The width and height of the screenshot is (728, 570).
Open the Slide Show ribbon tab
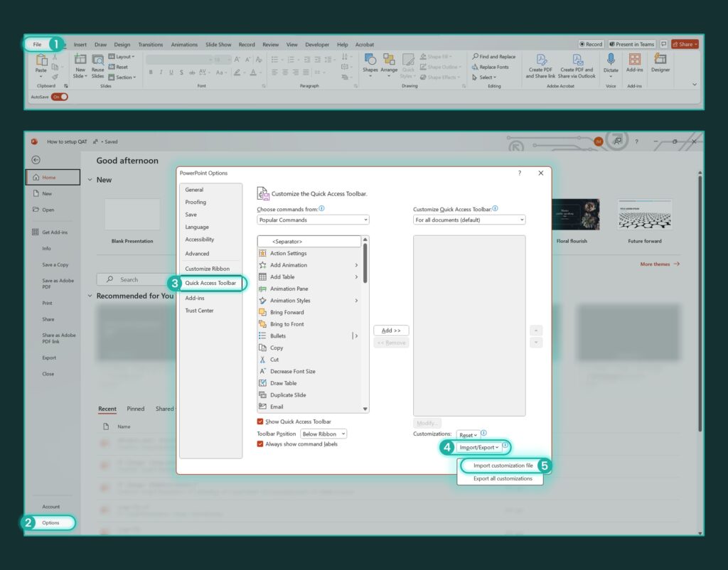tap(218, 45)
